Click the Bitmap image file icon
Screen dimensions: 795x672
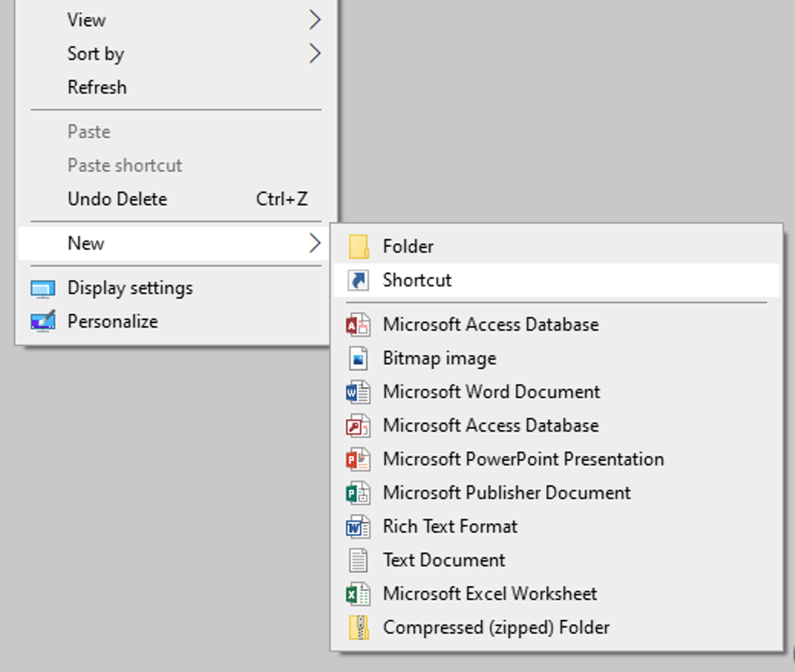pyautogui.click(x=358, y=358)
